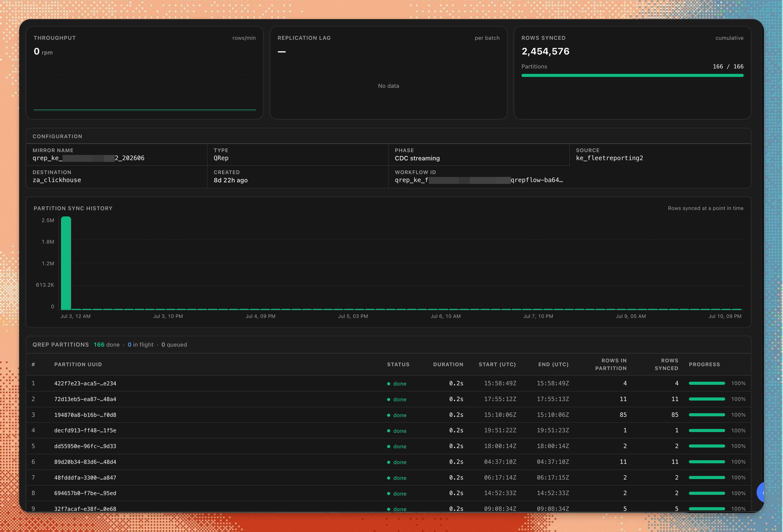Click the Jul 3, 12 AM axis label
The height and width of the screenshot is (532, 783).
(x=75, y=316)
